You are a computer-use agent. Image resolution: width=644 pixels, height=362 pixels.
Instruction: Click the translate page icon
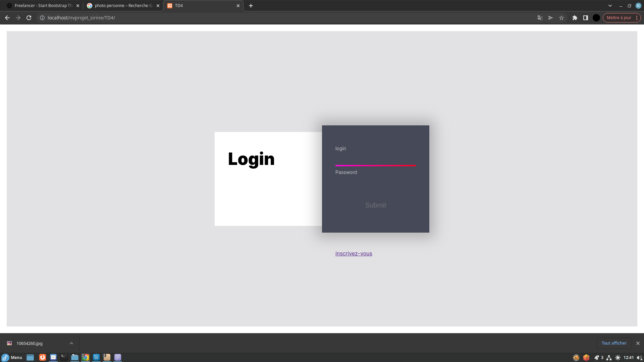click(x=540, y=18)
